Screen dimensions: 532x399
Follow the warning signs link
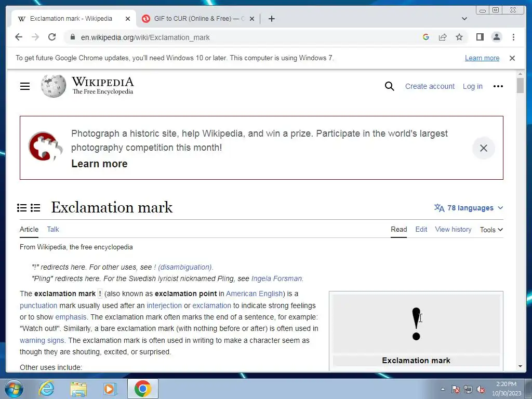coord(42,340)
